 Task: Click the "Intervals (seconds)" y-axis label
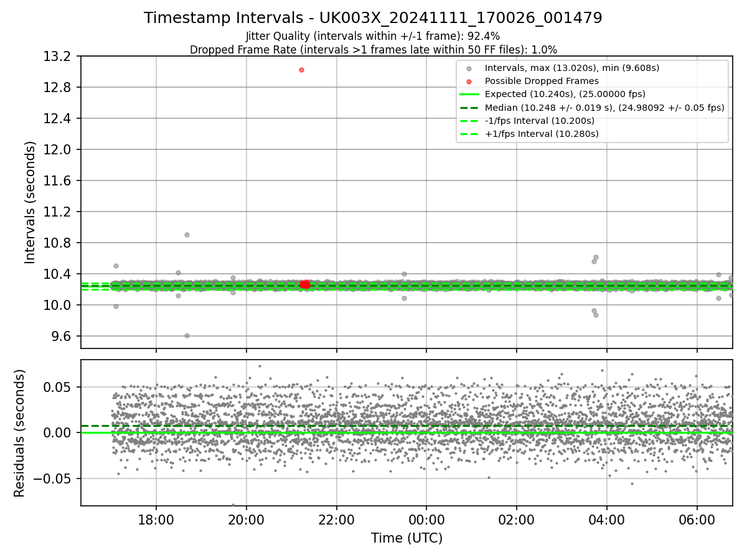(x=31, y=202)
